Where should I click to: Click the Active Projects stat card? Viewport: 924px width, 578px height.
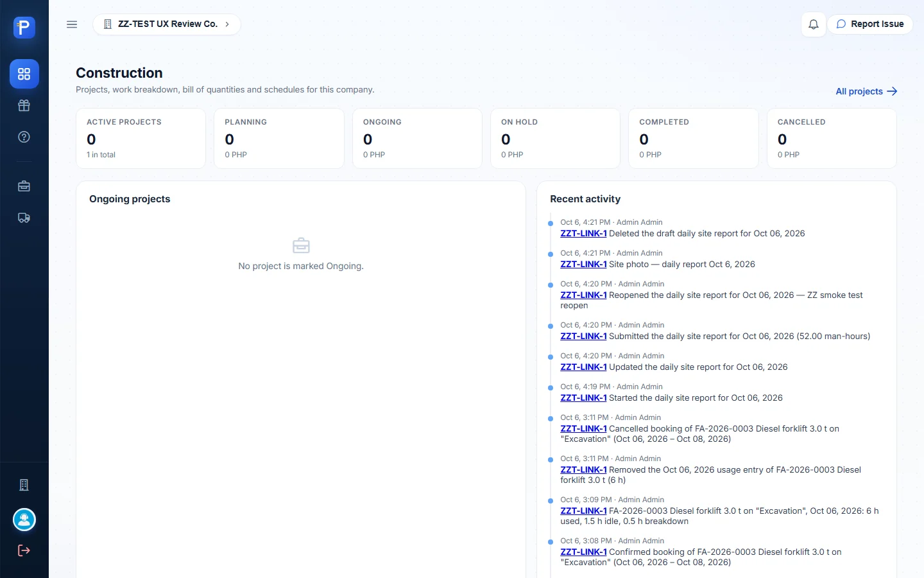point(141,138)
